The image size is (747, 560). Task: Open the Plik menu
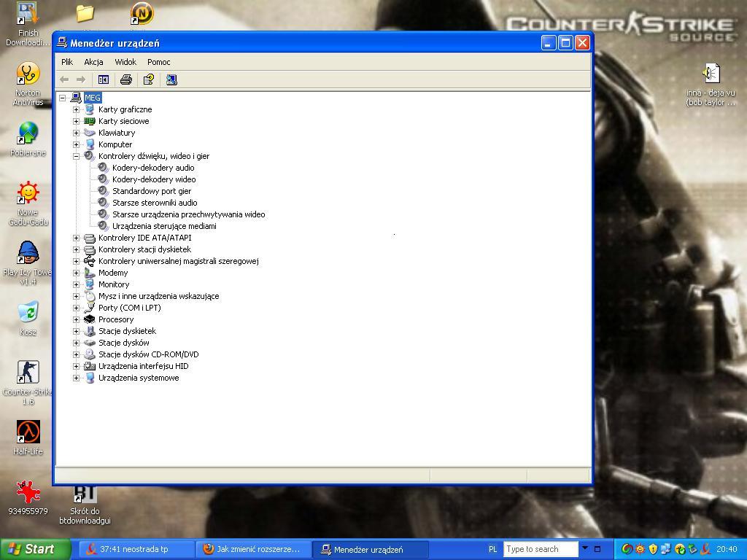67,62
